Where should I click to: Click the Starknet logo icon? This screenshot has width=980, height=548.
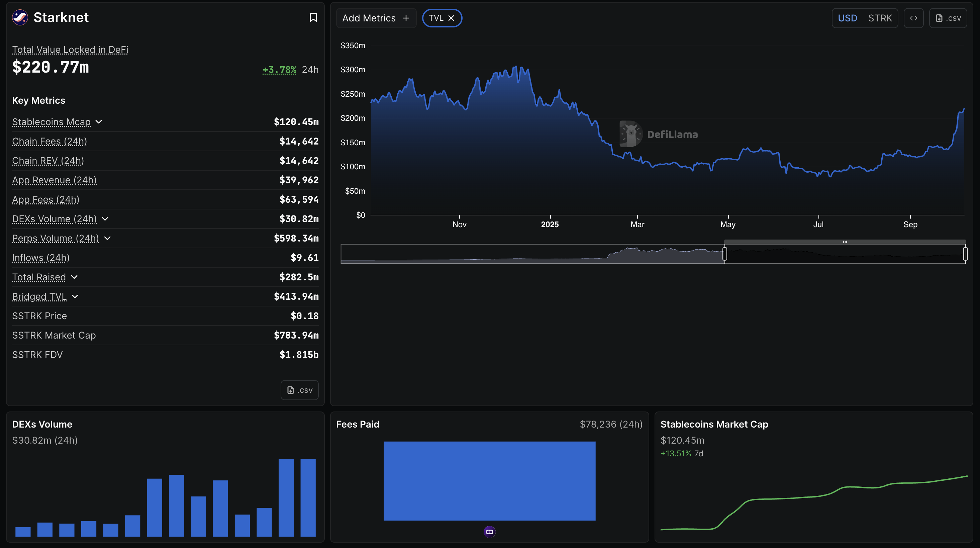pyautogui.click(x=20, y=17)
